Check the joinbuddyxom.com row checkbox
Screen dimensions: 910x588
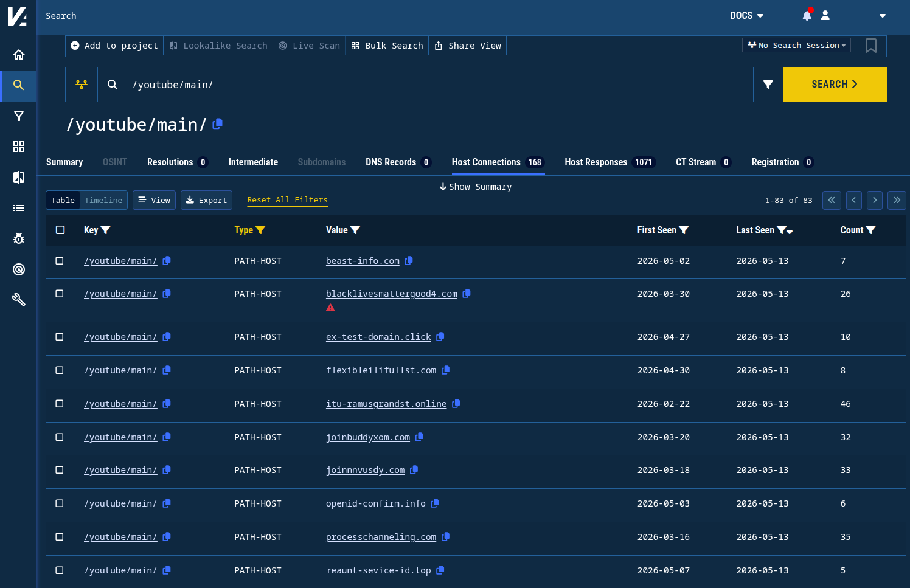(60, 437)
